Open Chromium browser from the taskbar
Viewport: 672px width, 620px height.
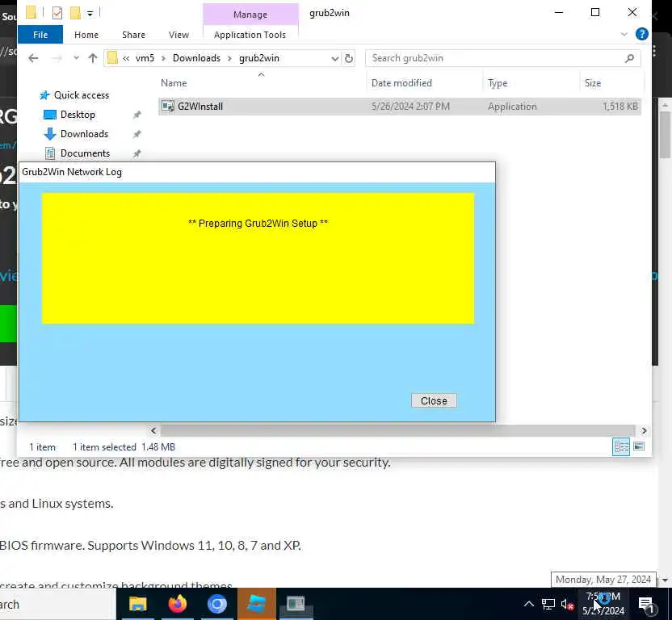(216, 604)
